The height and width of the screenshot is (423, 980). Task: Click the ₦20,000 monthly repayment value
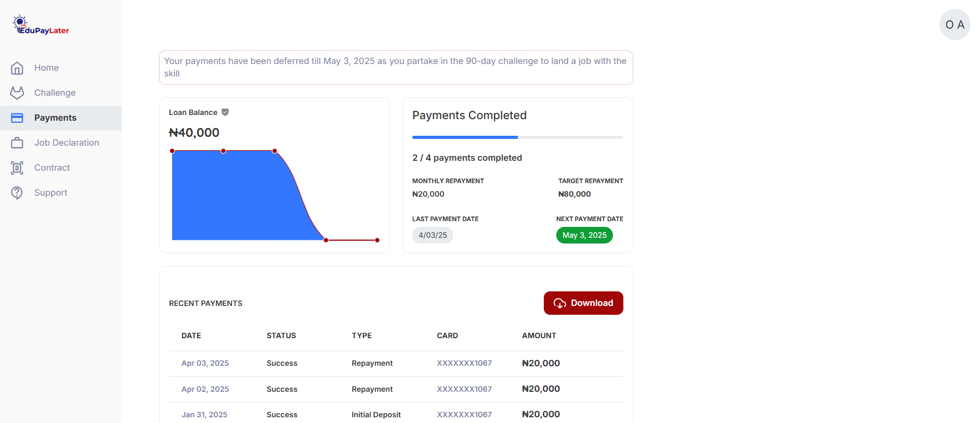click(428, 194)
